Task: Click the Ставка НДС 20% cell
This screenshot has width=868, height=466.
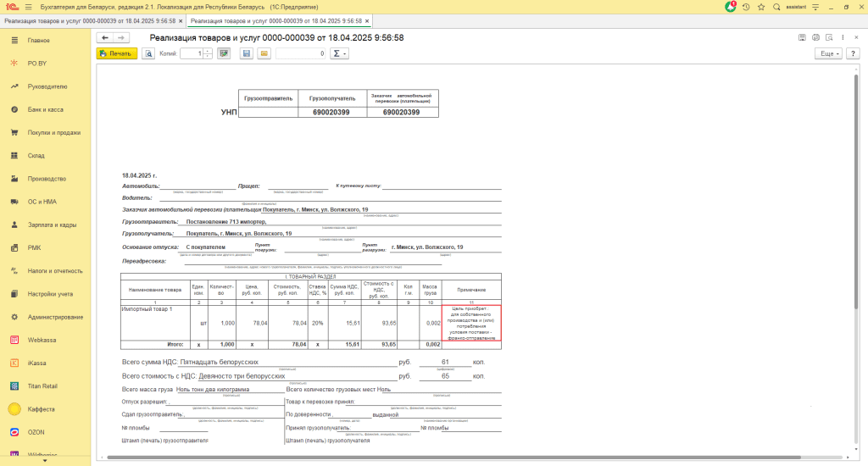Action: point(318,323)
